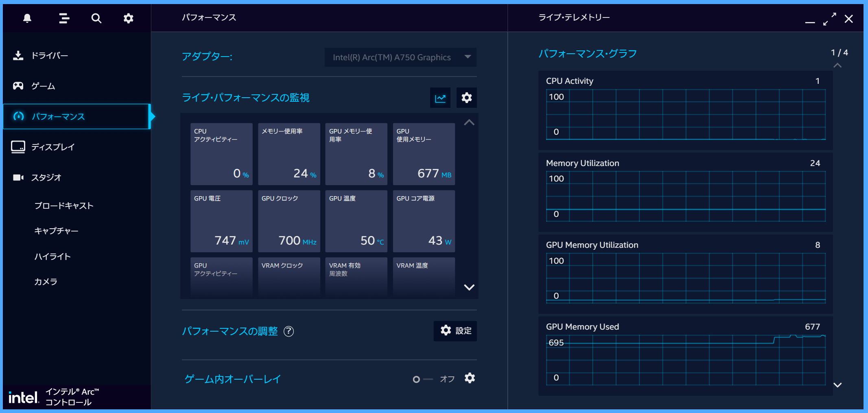Click the GPU 使用メモリー tile showing 677 MB

tap(424, 154)
